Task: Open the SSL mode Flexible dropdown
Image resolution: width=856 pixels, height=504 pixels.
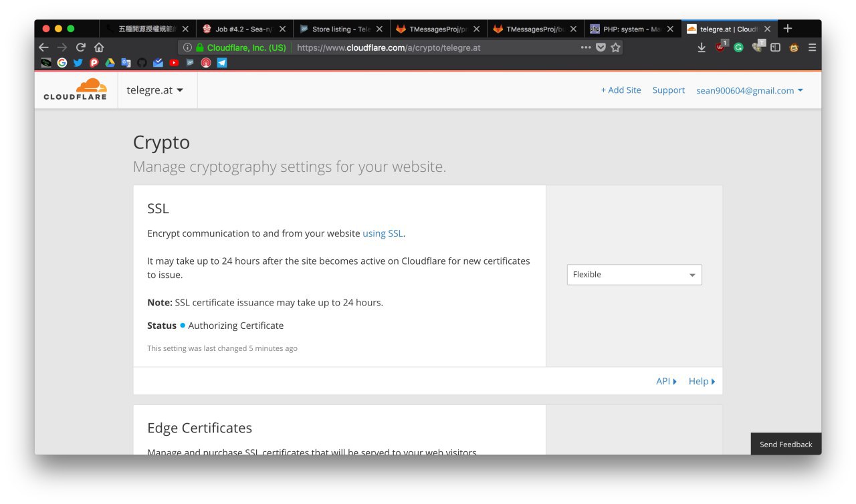Action: (634, 275)
